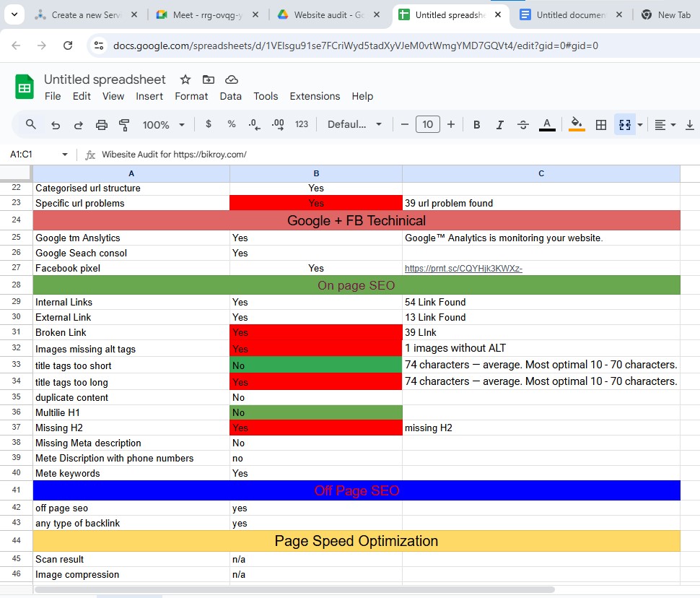Click the borders grid icon

click(x=600, y=125)
